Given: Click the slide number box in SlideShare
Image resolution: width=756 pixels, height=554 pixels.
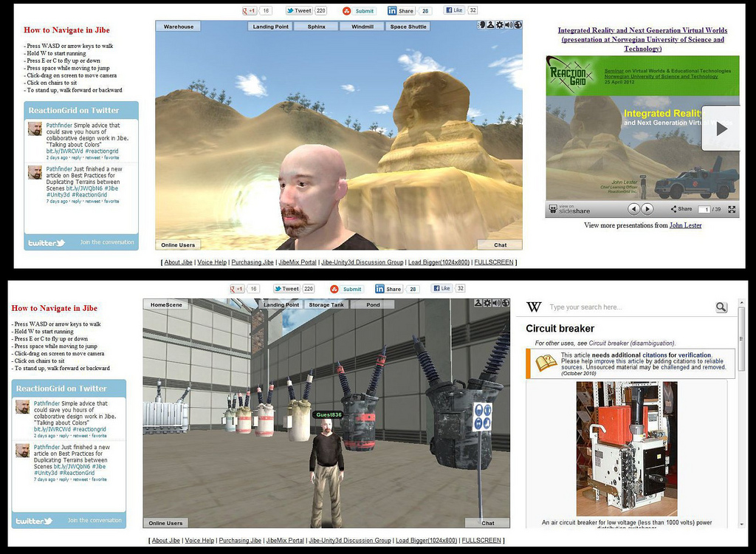Looking at the screenshot, I should 704,210.
